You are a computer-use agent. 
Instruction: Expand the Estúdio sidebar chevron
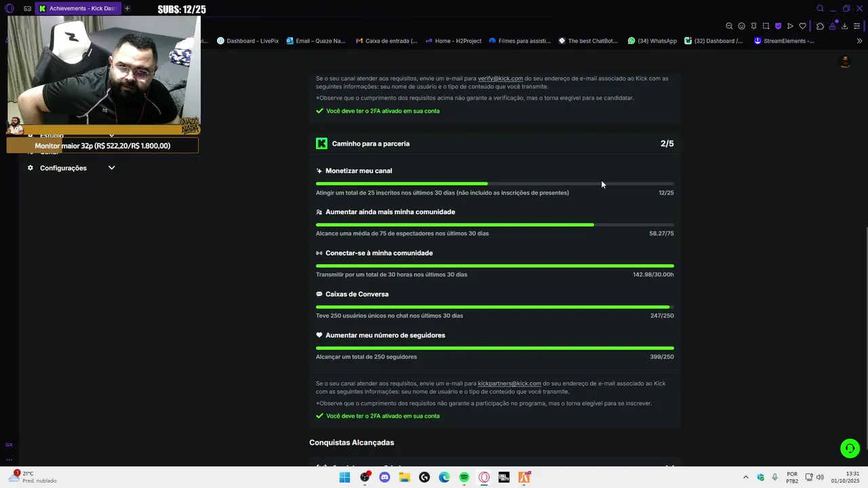(x=111, y=136)
